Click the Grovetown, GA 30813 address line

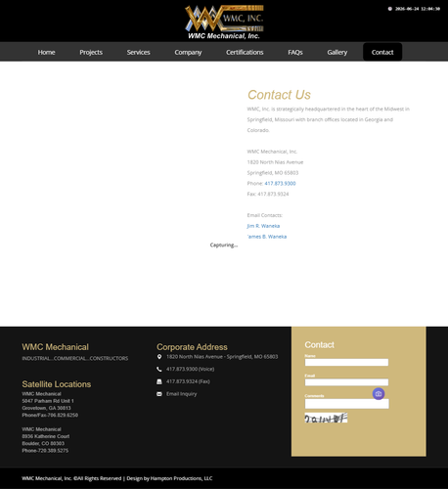tap(46, 408)
